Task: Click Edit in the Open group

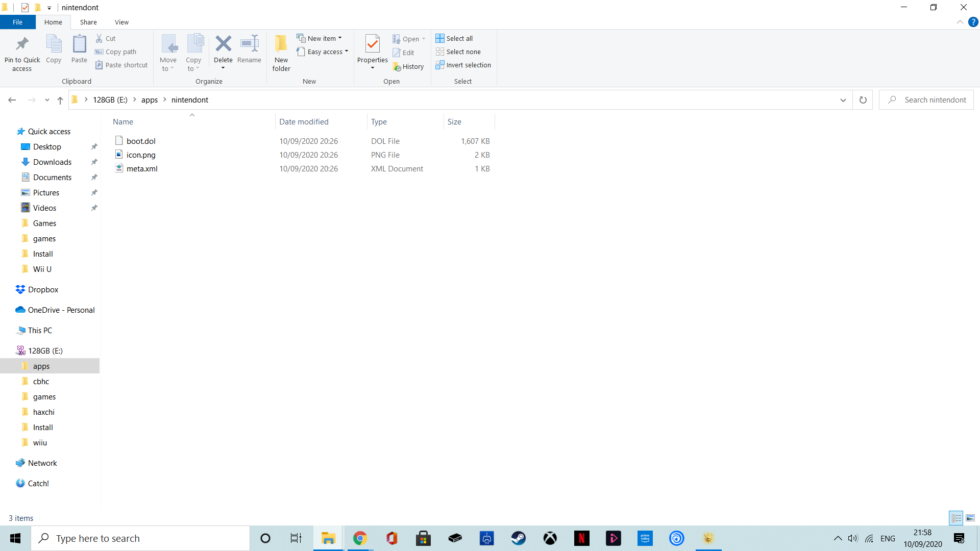Action: pos(403,53)
